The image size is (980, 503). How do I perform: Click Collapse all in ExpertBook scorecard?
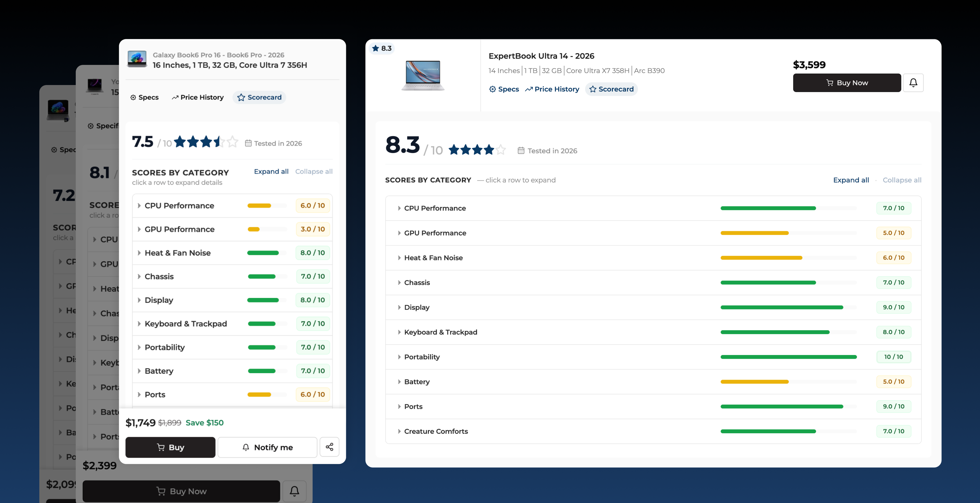[x=902, y=180]
